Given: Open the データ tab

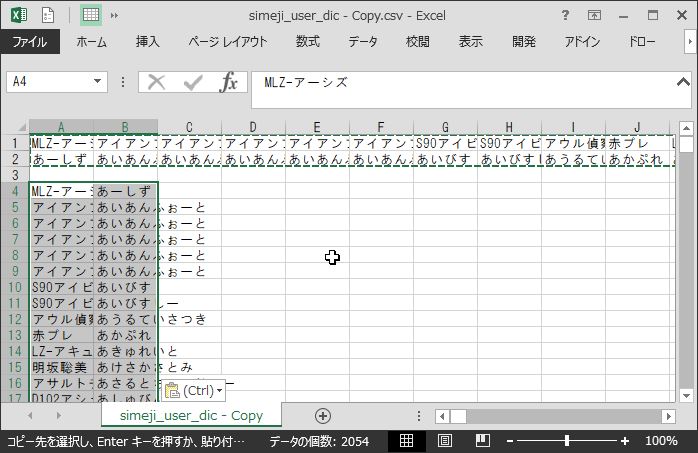Looking at the screenshot, I should (x=363, y=42).
